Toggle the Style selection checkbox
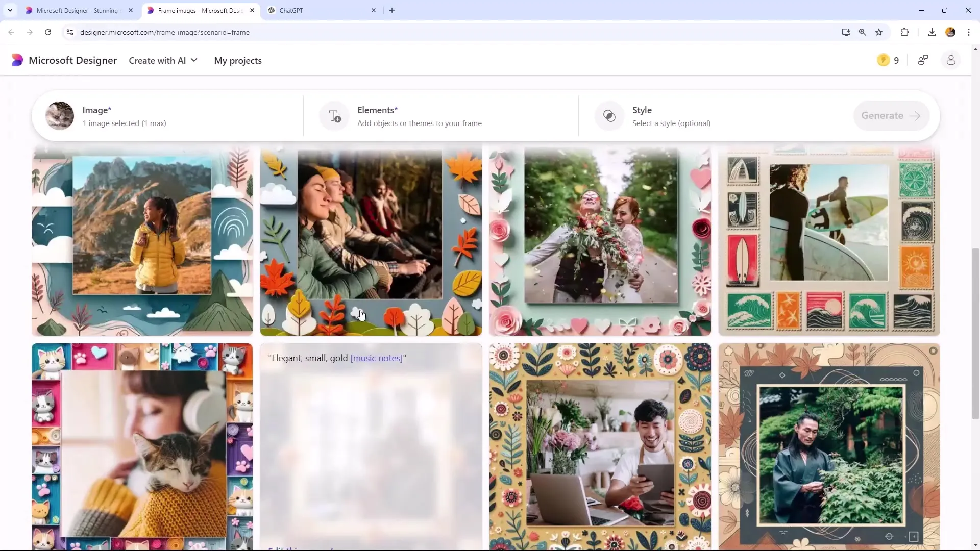 point(610,116)
